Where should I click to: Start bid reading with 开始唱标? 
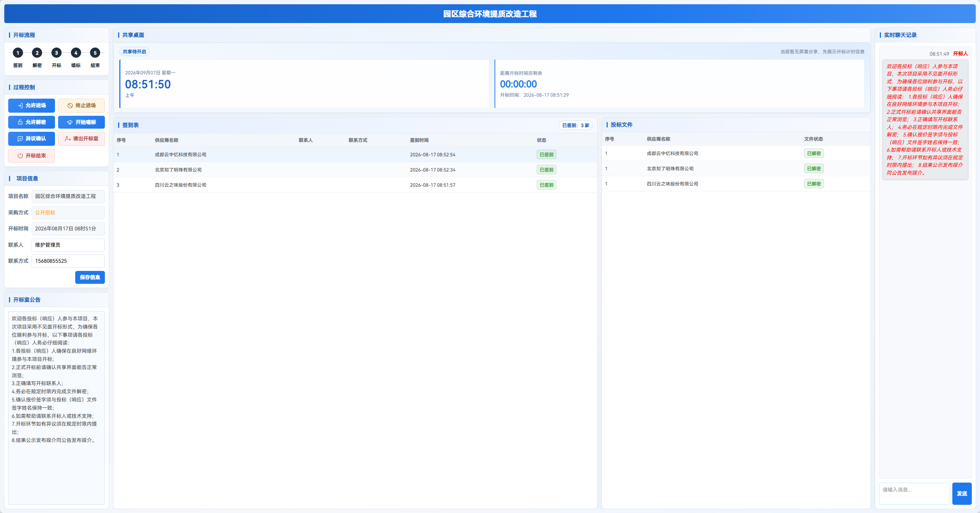(81, 122)
